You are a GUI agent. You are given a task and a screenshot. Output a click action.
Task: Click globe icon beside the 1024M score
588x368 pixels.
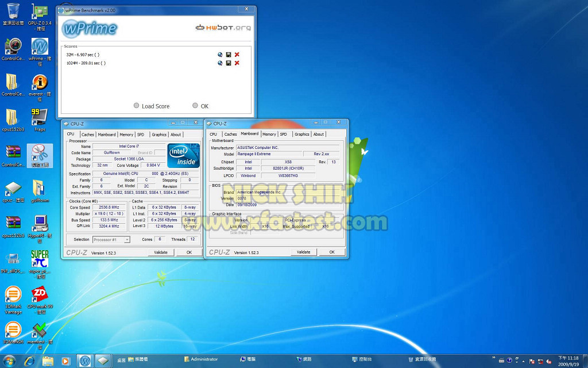click(x=220, y=63)
